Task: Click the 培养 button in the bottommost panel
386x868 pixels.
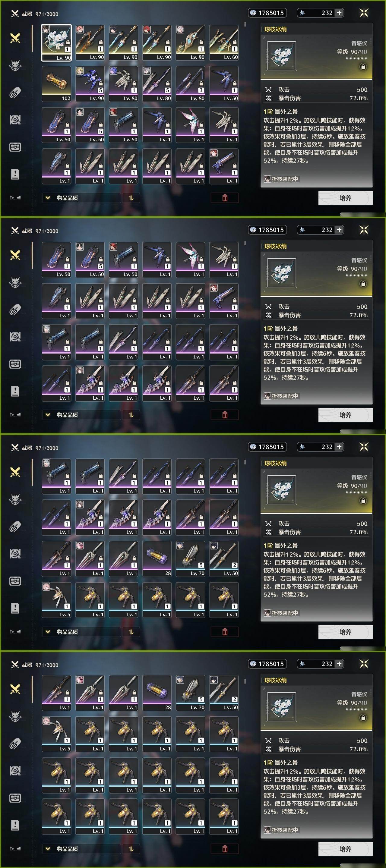Action: tap(346, 849)
